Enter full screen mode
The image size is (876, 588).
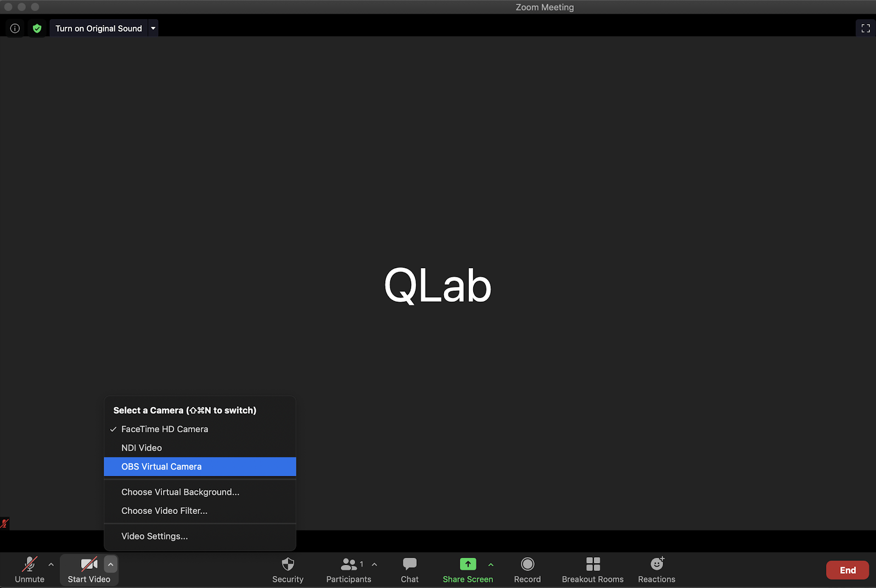point(865,29)
